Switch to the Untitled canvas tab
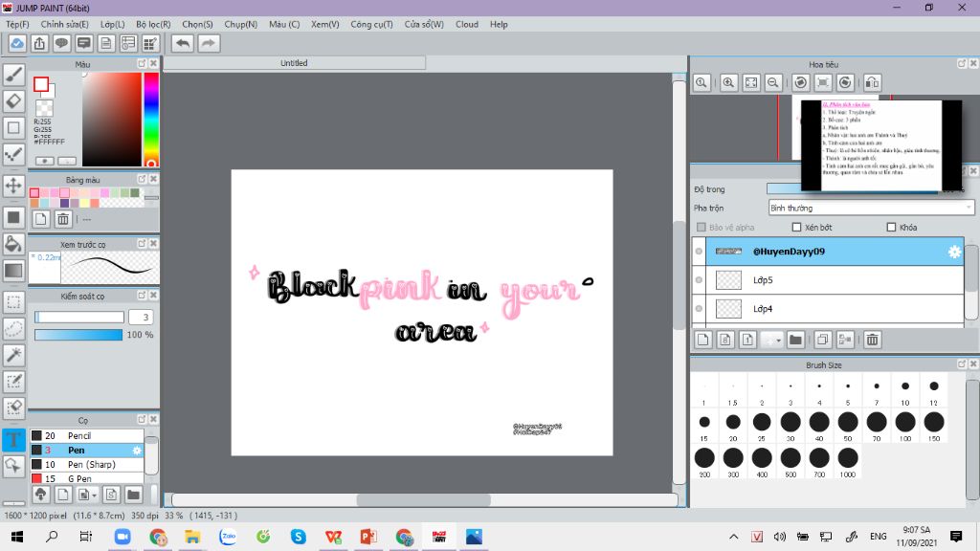Viewport: 980px width, 551px height. pos(295,63)
